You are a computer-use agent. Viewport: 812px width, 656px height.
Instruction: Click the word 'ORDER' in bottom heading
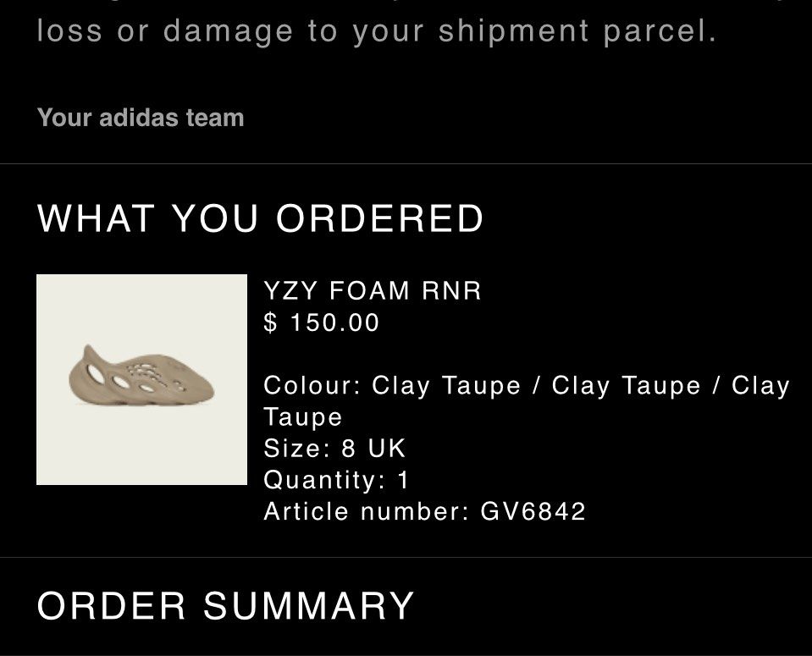tap(111, 605)
